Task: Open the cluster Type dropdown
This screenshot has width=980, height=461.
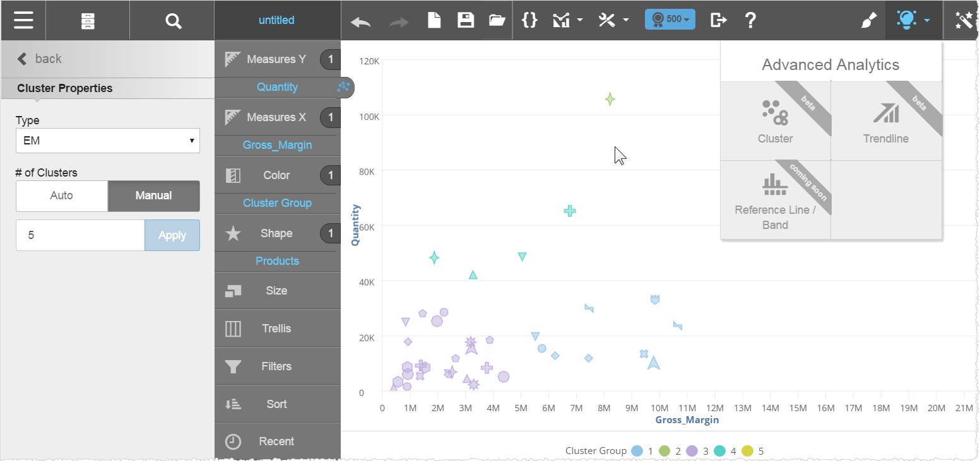Action: [x=107, y=141]
